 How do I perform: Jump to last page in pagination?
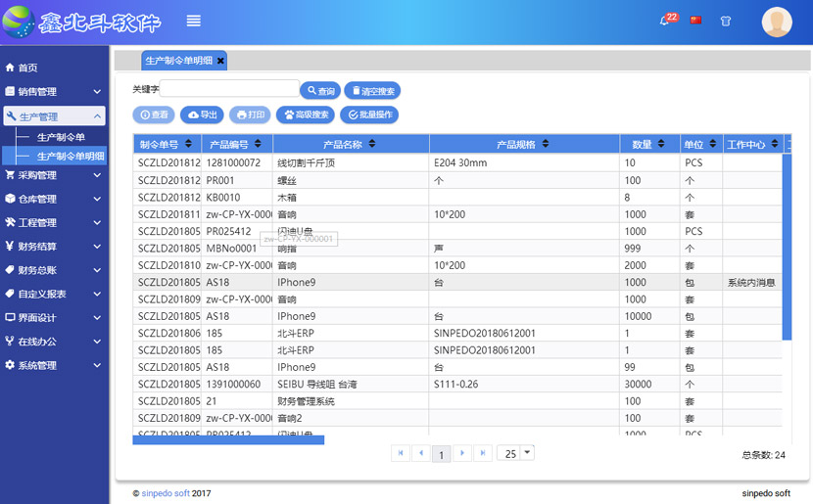(x=482, y=453)
